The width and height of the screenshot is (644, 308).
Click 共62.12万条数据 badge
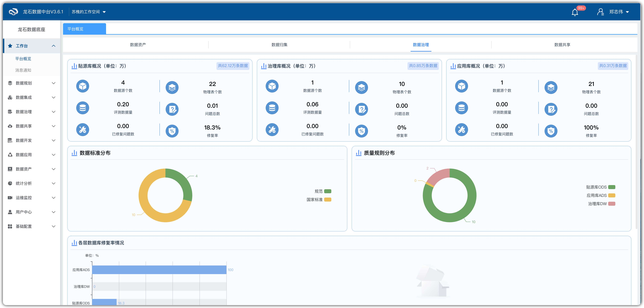point(232,66)
